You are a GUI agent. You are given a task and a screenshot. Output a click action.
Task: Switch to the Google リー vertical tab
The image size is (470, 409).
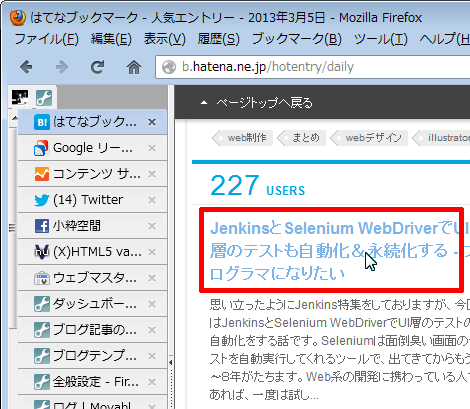tap(92, 148)
